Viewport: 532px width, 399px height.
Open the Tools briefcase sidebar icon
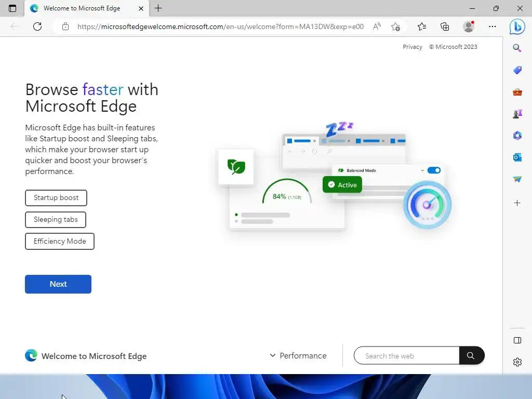517,92
